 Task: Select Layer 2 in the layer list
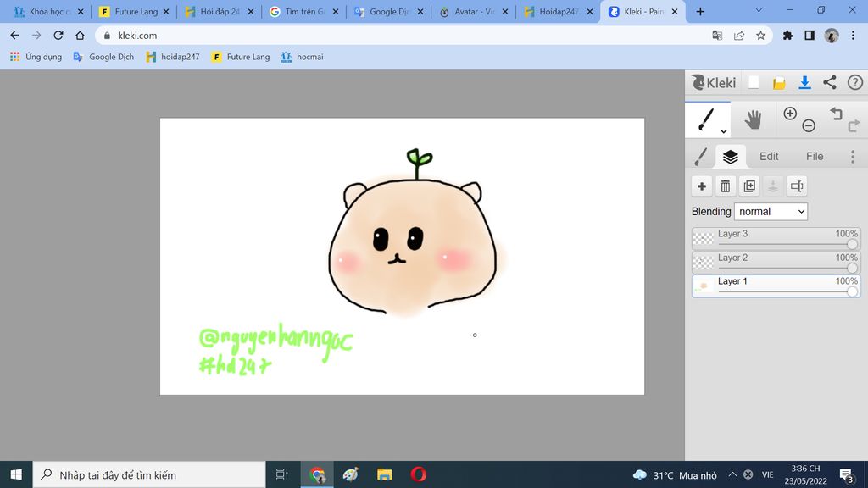pos(776,263)
